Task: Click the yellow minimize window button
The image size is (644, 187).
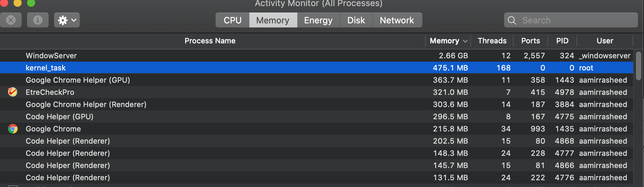Action: tap(18, 3)
